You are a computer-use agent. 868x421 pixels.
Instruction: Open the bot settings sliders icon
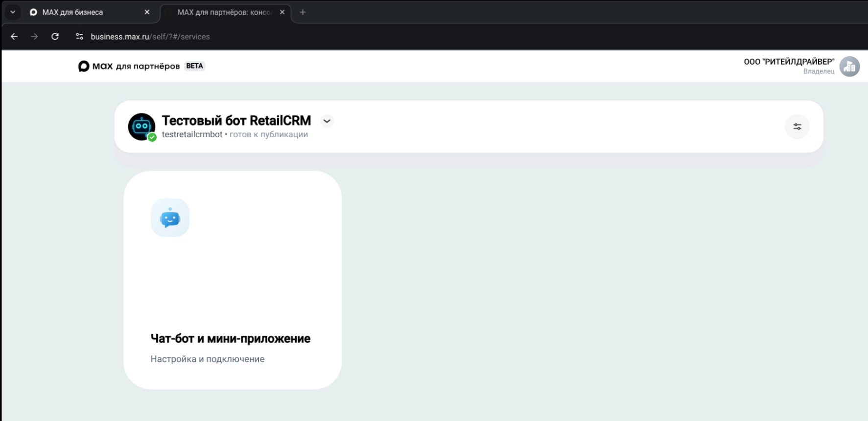click(797, 126)
